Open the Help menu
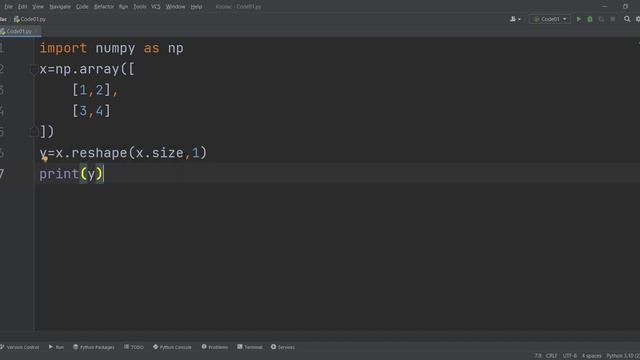This screenshot has height=360, width=640. (x=196, y=7)
